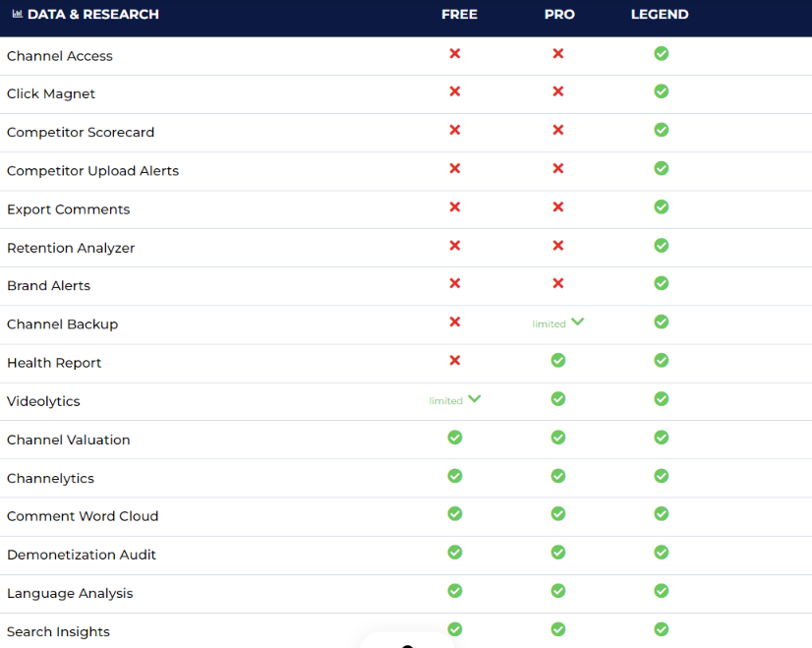The image size is (812, 648).
Task: Click the Channel Backup feature label
Action: click(58, 324)
